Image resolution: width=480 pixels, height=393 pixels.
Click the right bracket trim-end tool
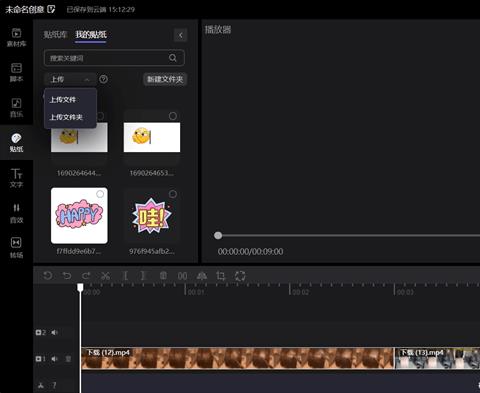(x=143, y=276)
